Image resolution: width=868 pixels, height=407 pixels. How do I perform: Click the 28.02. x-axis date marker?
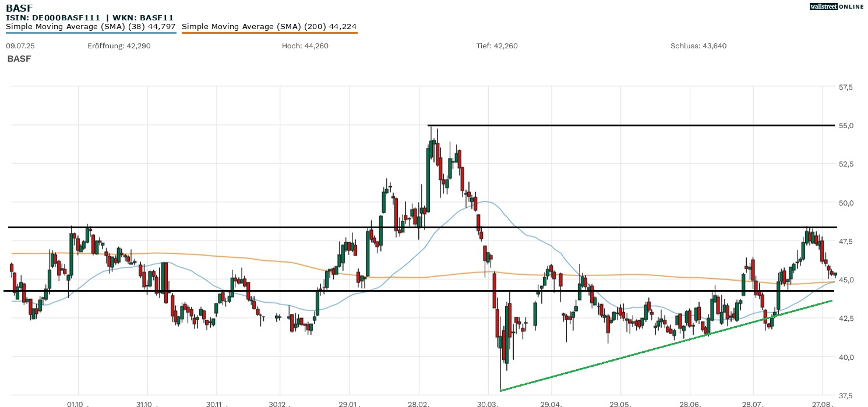[419, 403]
